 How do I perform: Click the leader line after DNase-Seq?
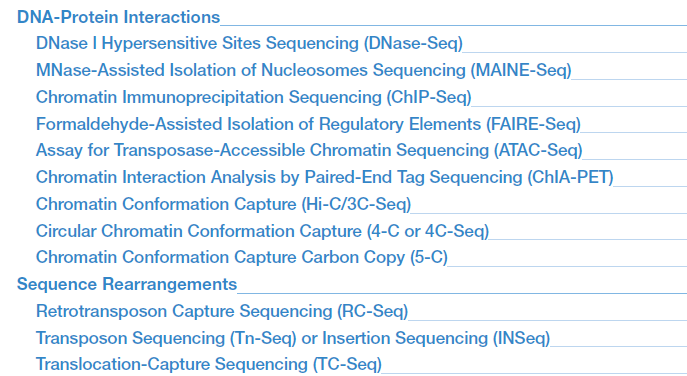575,52
